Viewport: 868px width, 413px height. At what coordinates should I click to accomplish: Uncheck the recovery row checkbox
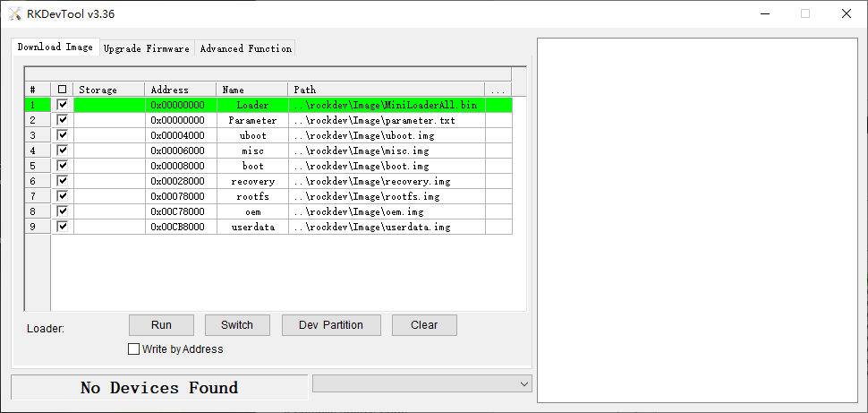pyautogui.click(x=62, y=181)
